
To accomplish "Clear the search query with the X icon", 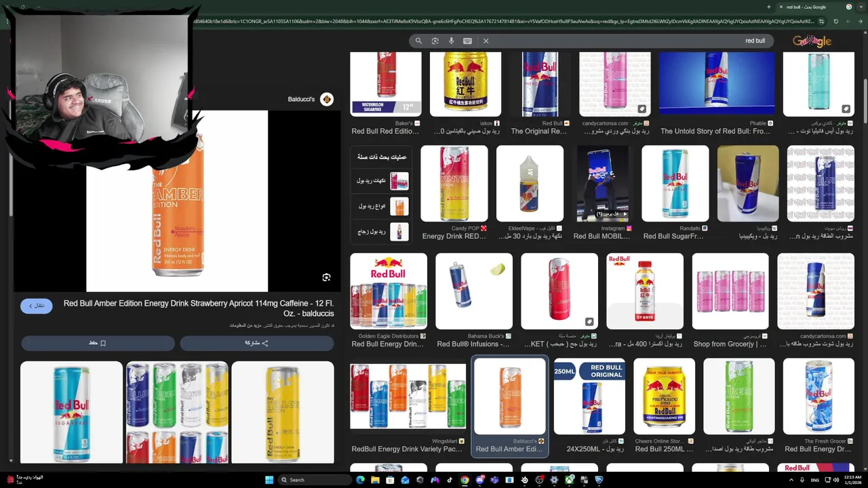I will tap(486, 41).
